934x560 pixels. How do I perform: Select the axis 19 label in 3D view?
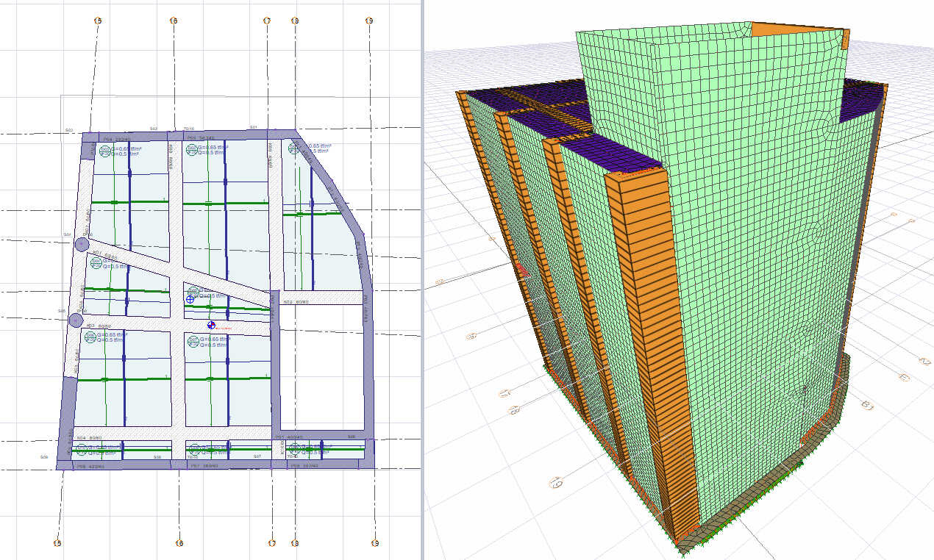(556, 483)
